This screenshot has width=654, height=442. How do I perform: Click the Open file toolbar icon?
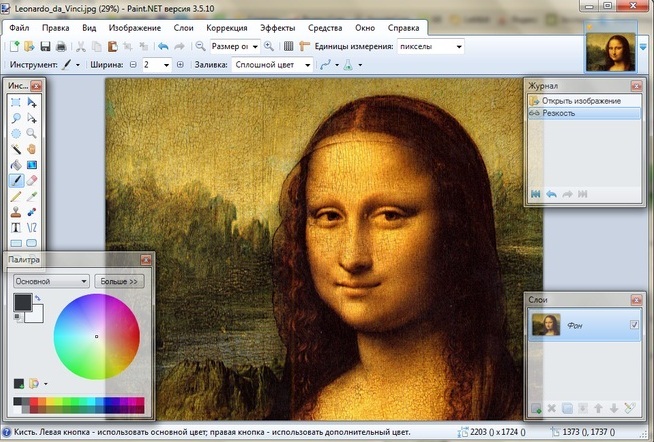click(x=29, y=46)
